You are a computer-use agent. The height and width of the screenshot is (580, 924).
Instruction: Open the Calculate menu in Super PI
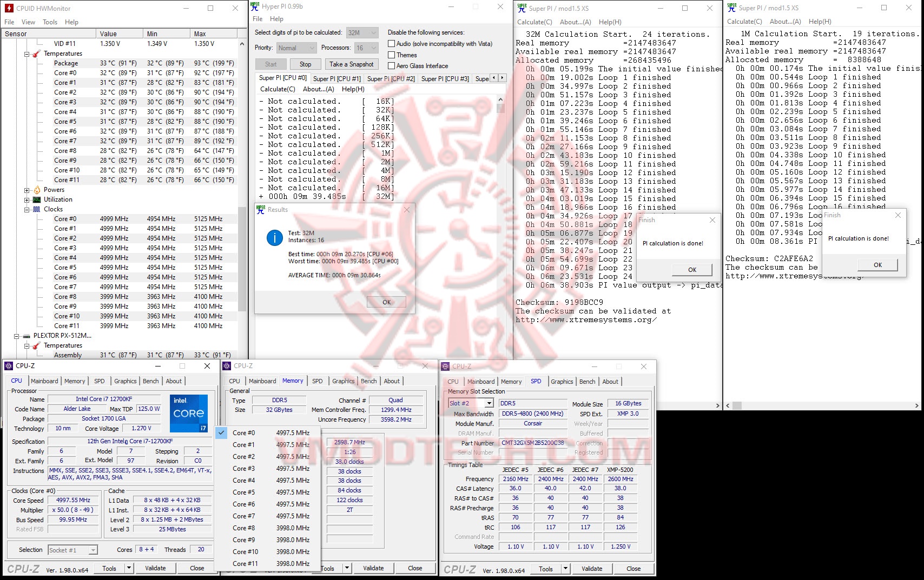coord(534,22)
